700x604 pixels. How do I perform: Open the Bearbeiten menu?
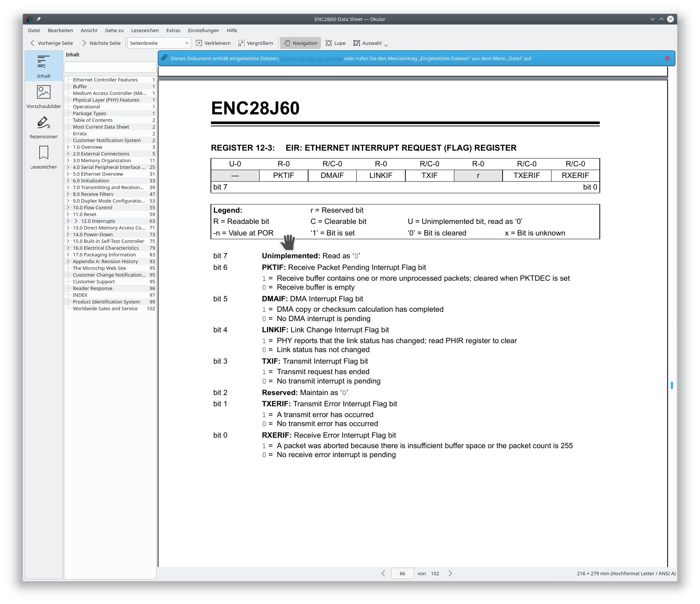pyautogui.click(x=61, y=30)
